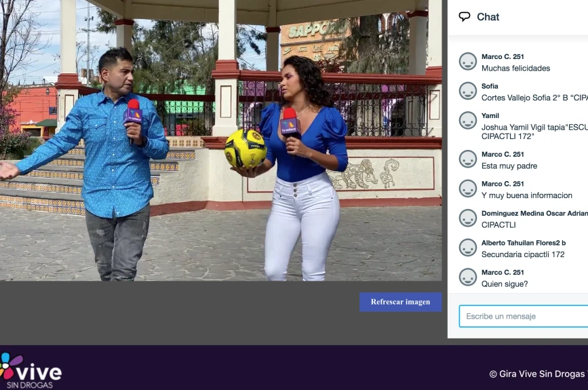Click the Chat speech bubble icon

[465, 16]
